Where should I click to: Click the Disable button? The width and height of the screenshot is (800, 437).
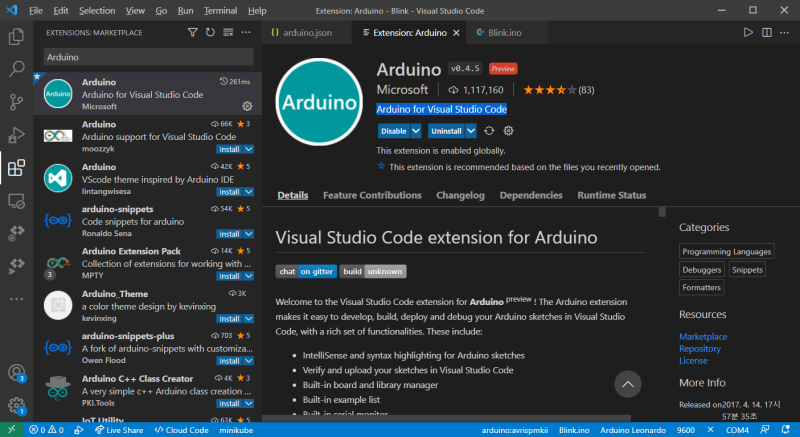pos(394,131)
